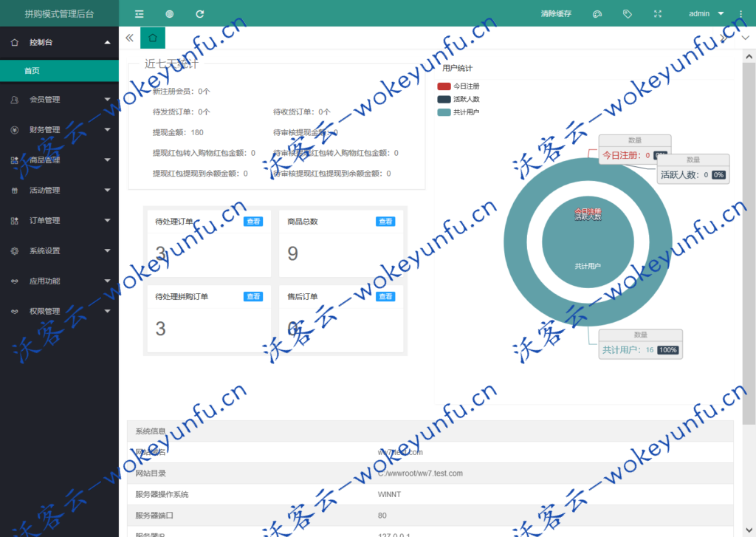Click 查看 on 待处理订单 card

(x=253, y=222)
